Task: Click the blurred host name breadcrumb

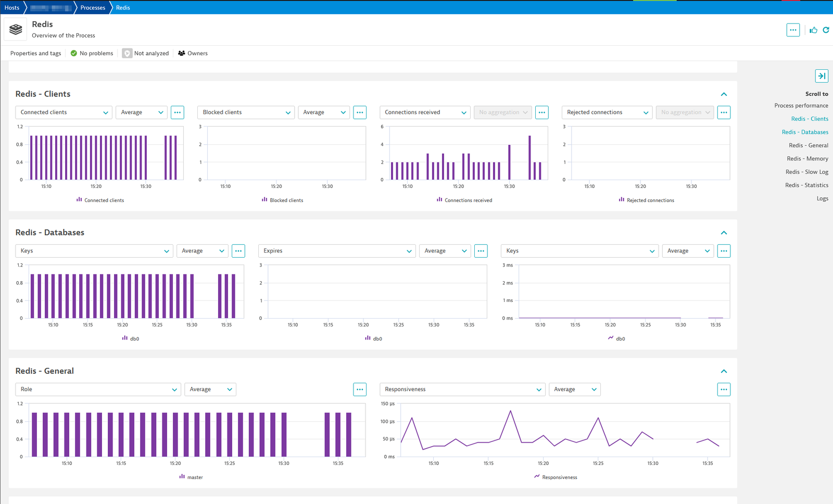Action: click(x=51, y=7)
